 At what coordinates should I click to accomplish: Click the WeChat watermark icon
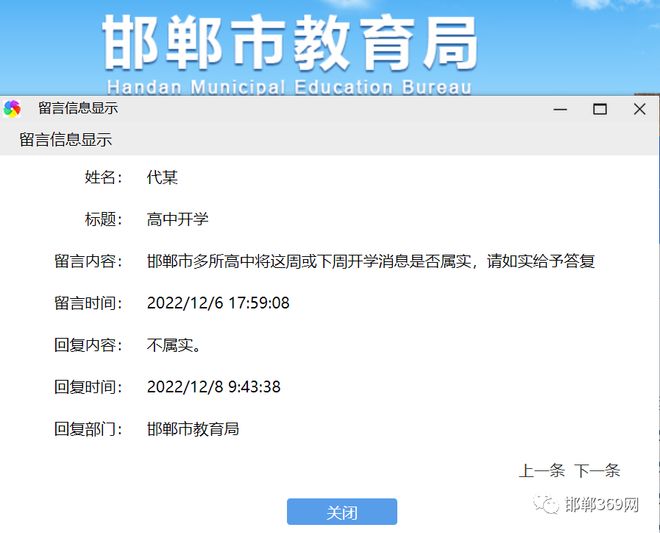pos(546,504)
